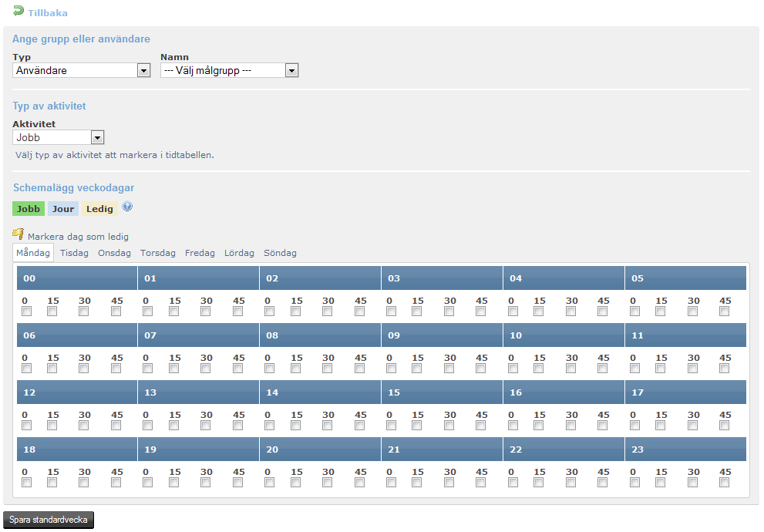764x532 pixels.
Task: Check hour 16 minute 15 box
Action: pos(538,426)
